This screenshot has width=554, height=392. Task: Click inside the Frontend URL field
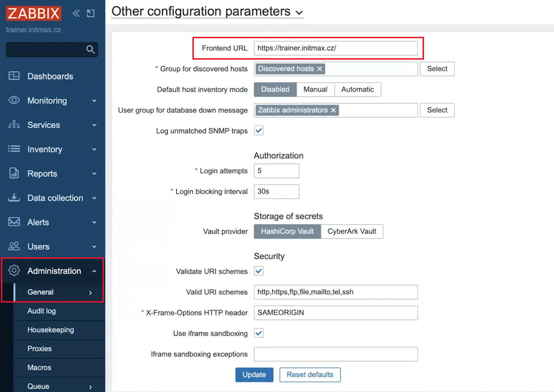[335, 48]
